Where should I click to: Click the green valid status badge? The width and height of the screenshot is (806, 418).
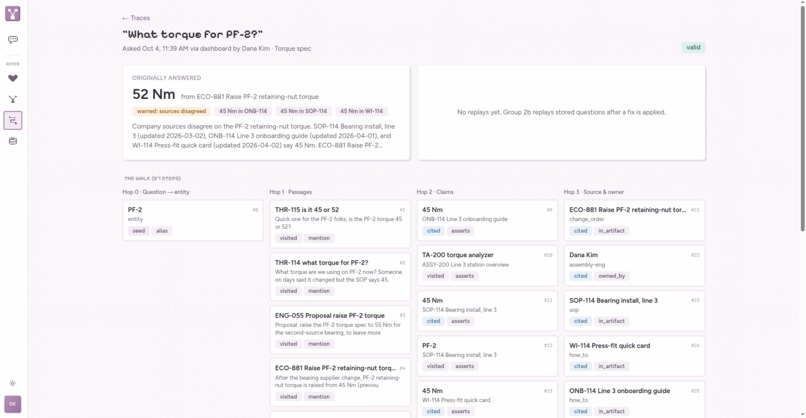click(693, 47)
